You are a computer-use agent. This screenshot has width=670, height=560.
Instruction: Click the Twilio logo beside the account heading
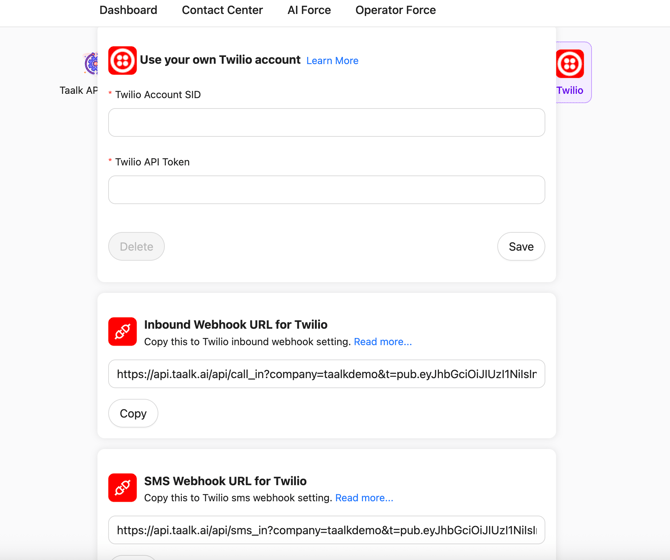(x=122, y=60)
